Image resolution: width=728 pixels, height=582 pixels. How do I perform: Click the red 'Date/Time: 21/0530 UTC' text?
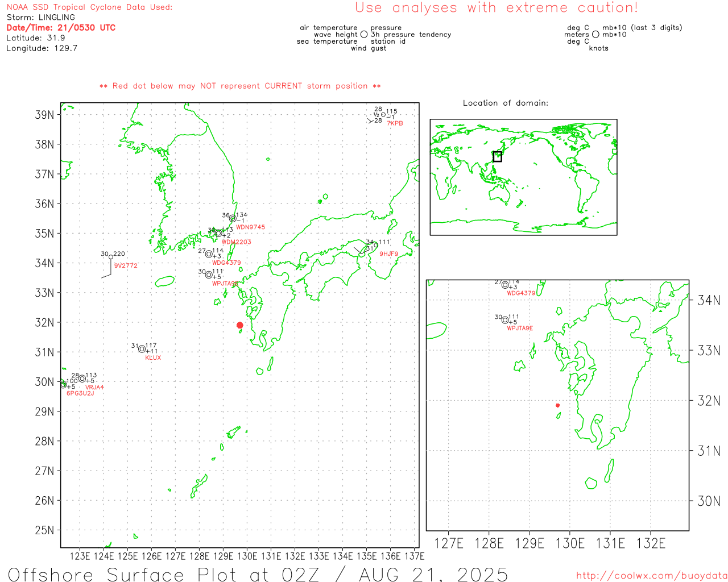(x=61, y=28)
